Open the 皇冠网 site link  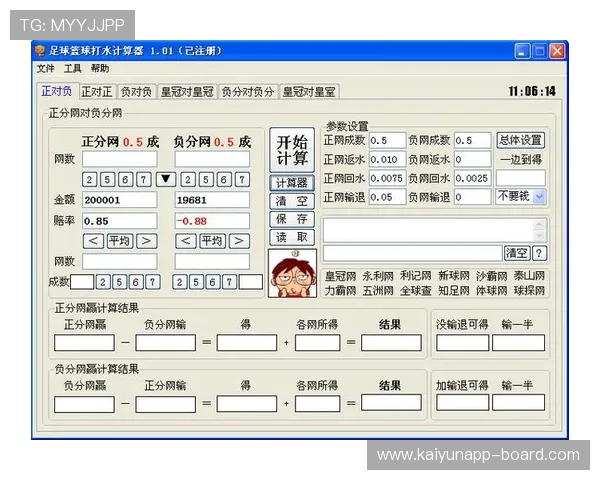[340, 276]
